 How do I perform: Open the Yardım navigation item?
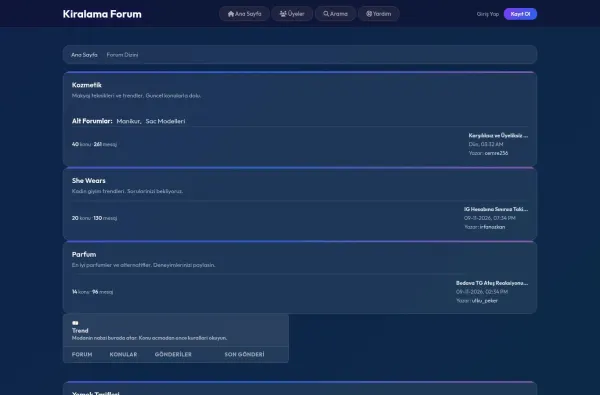click(x=378, y=14)
